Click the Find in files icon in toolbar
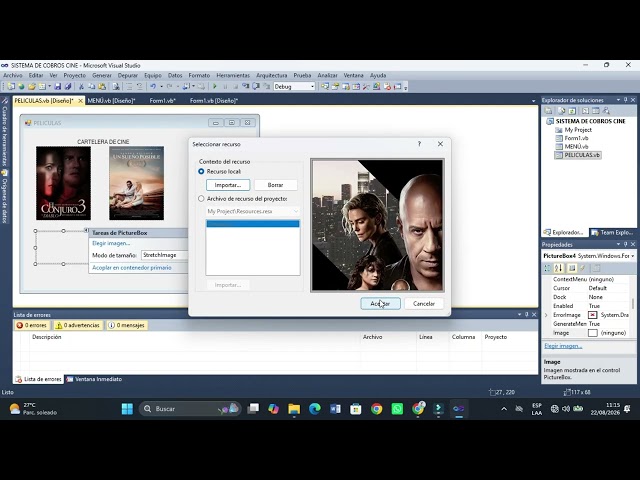 point(116,87)
